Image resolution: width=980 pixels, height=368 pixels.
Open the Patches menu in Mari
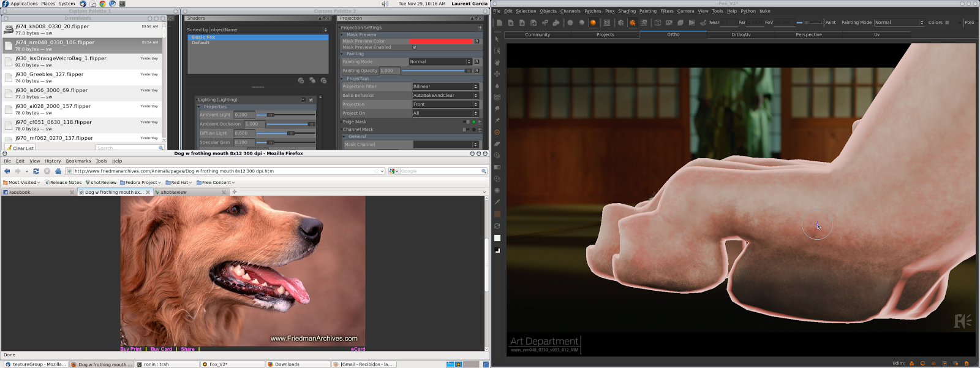[x=592, y=11]
